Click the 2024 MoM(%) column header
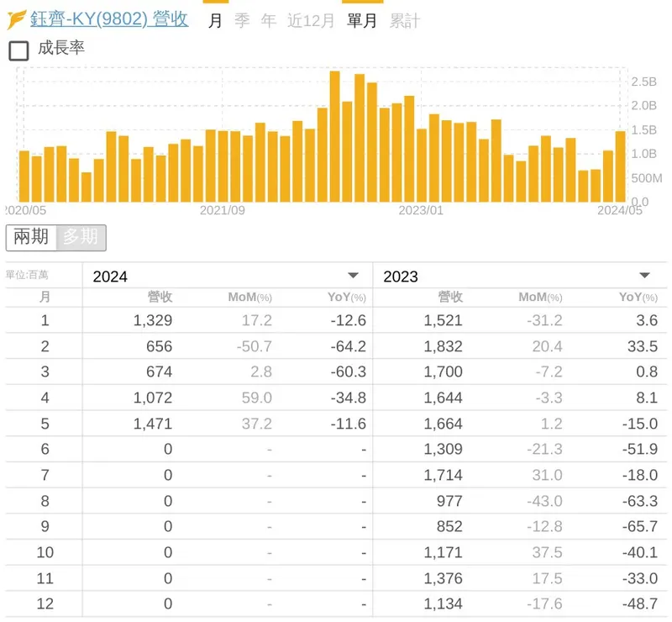Screen dimensions: 672x622 [x=249, y=297]
